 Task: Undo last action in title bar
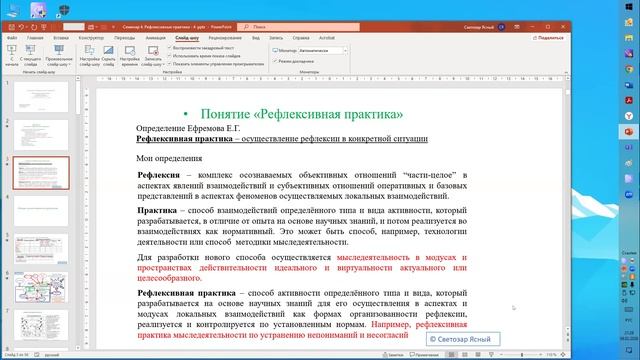[x=21, y=27]
